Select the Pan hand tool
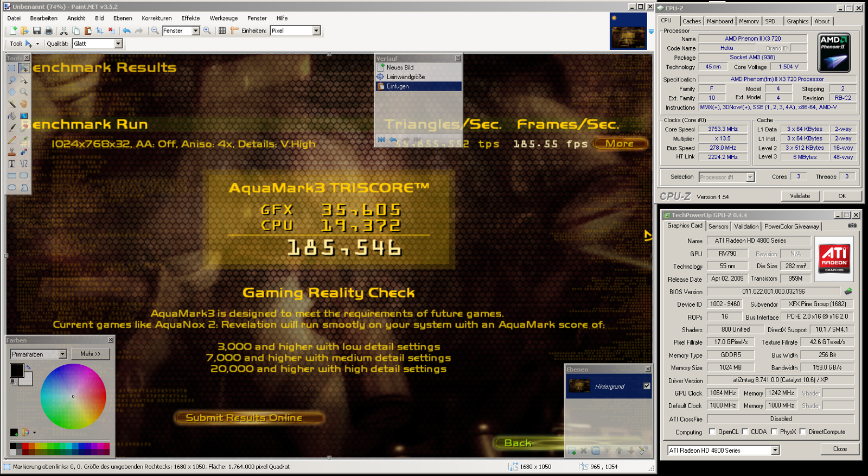This screenshot has height=476, width=868. tap(24, 104)
